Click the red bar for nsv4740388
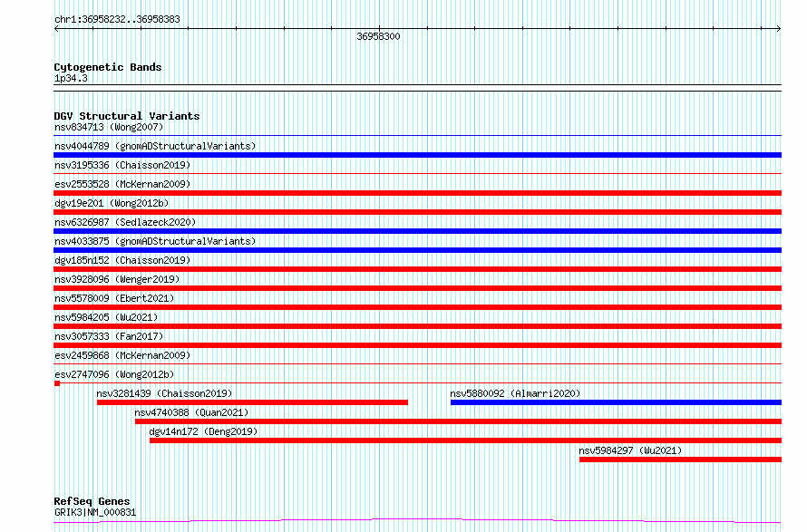Screen dimensions: 807x532 pos(458,421)
